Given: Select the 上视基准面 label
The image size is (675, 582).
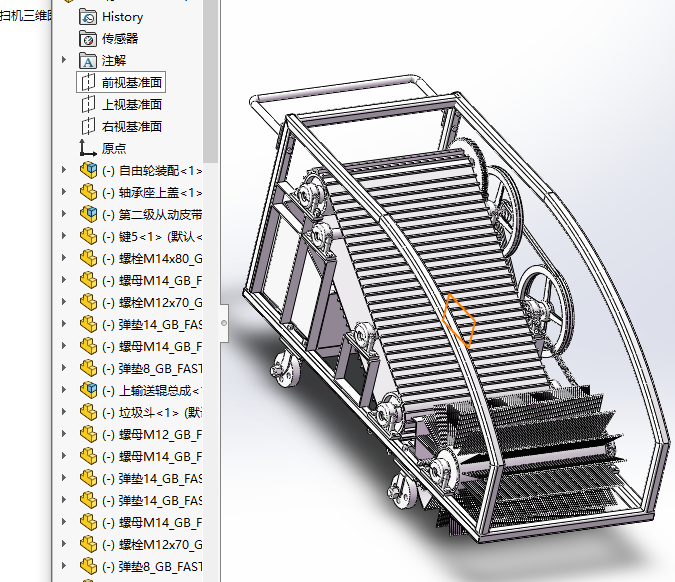Looking at the screenshot, I should 132,105.
